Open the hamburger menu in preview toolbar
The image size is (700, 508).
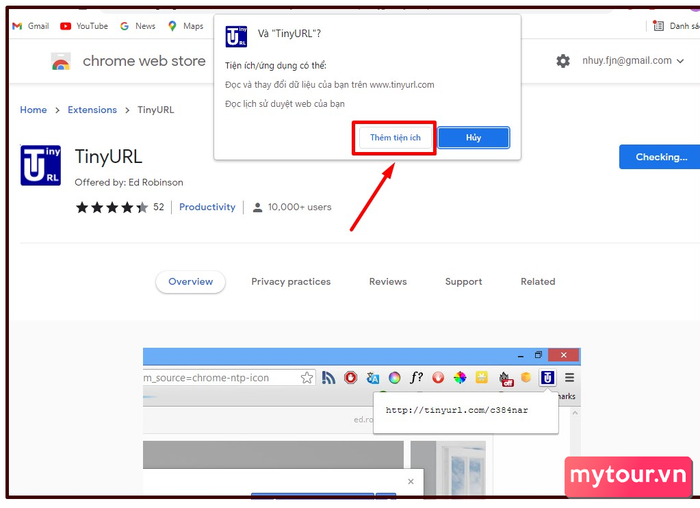tap(569, 378)
